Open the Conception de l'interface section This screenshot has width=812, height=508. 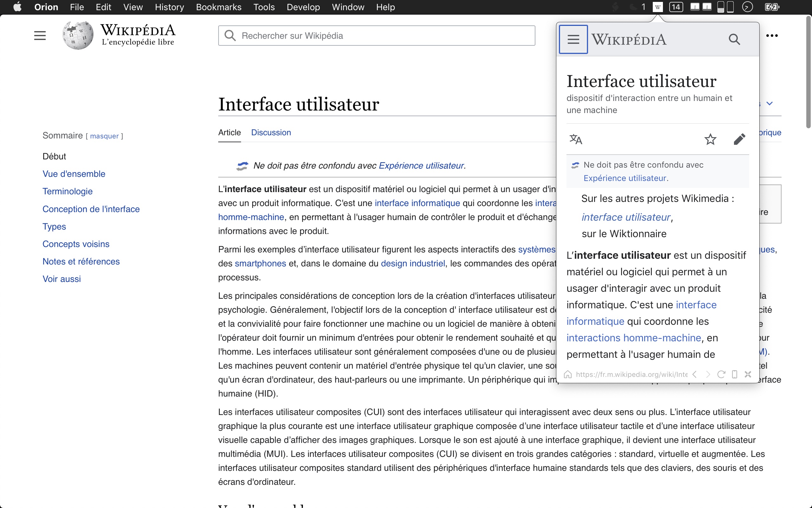[x=91, y=209]
